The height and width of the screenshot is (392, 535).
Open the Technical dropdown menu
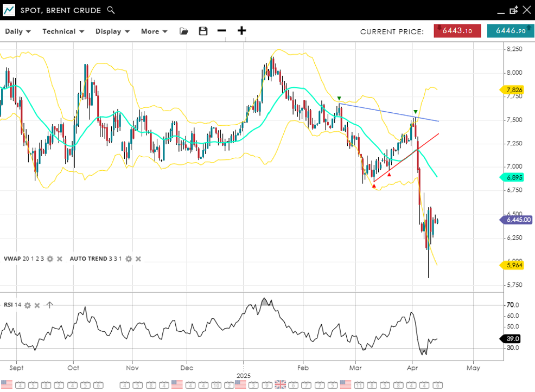pos(63,31)
